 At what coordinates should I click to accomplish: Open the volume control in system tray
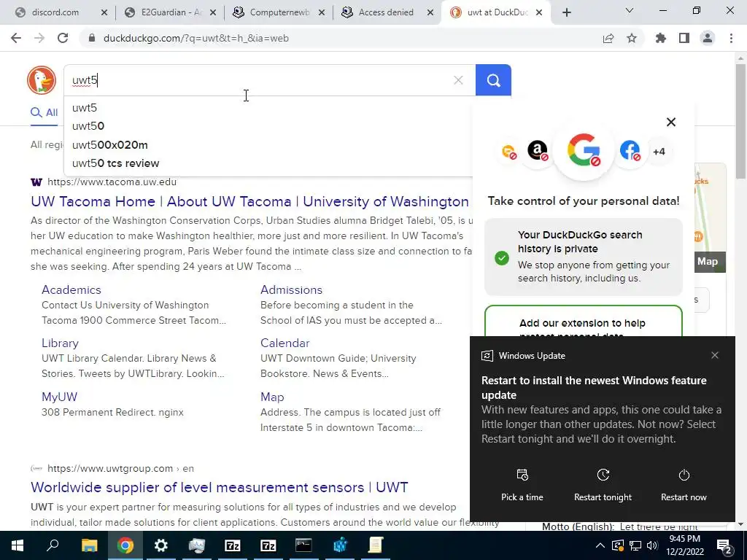pos(652,545)
